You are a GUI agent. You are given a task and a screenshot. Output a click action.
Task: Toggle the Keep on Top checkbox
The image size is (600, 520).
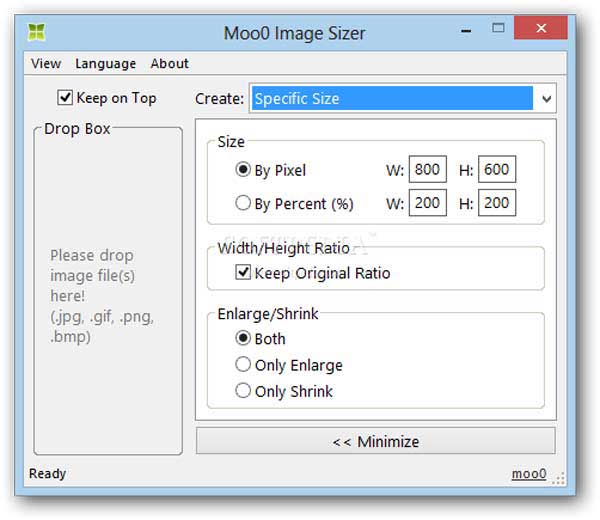tap(65, 98)
